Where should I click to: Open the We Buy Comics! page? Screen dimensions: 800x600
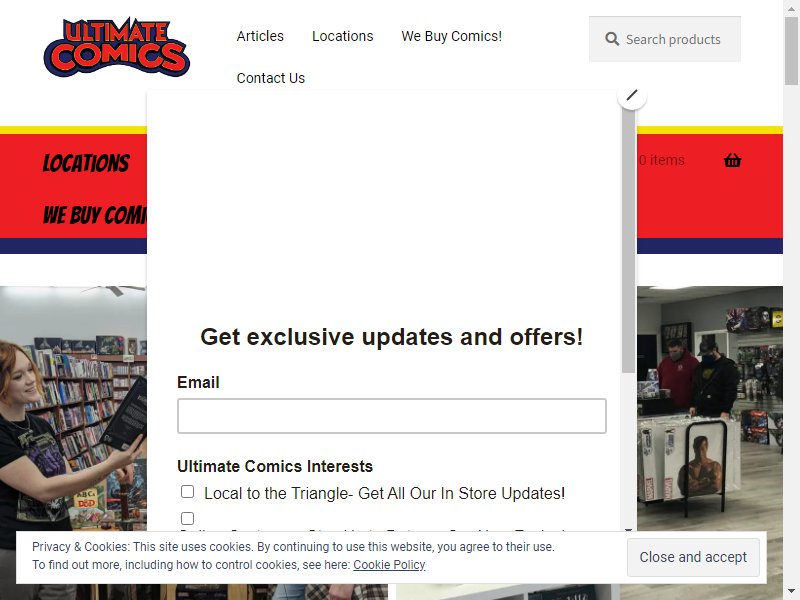point(451,36)
